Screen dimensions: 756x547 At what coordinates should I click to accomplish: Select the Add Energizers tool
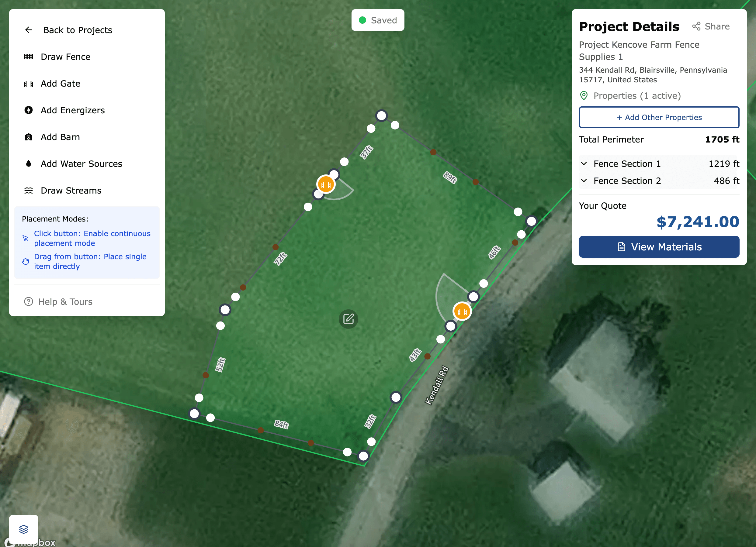(x=72, y=110)
